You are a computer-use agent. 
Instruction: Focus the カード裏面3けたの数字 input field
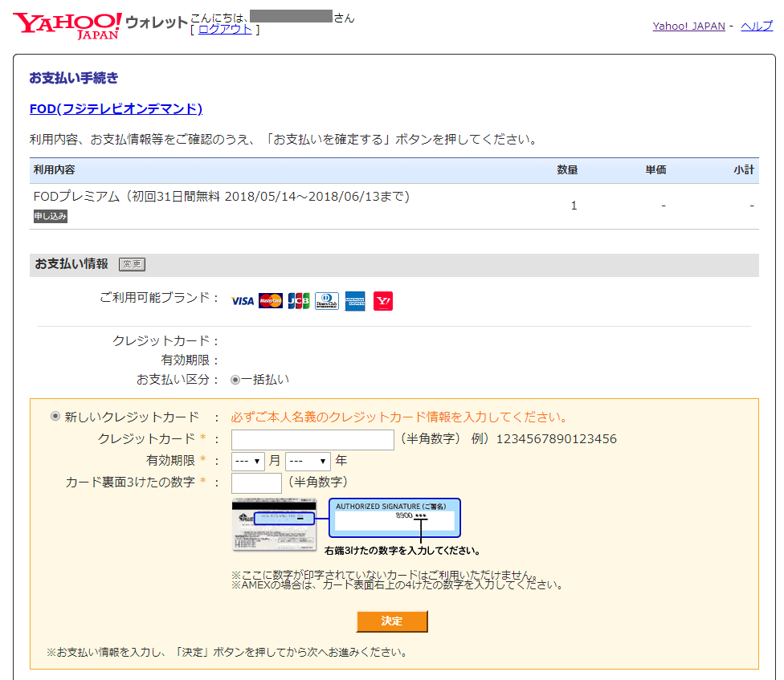256,483
